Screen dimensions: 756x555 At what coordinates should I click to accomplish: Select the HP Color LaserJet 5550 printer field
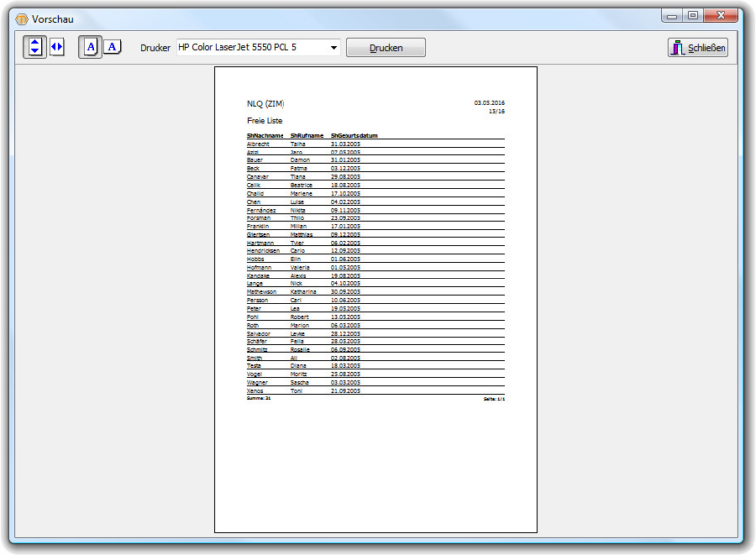(x=251, y=47)
